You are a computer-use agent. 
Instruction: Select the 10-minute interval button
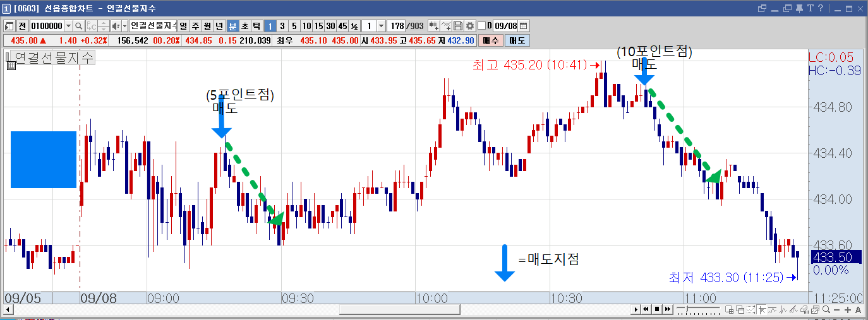pyautogui.click(x=306, y=26)
